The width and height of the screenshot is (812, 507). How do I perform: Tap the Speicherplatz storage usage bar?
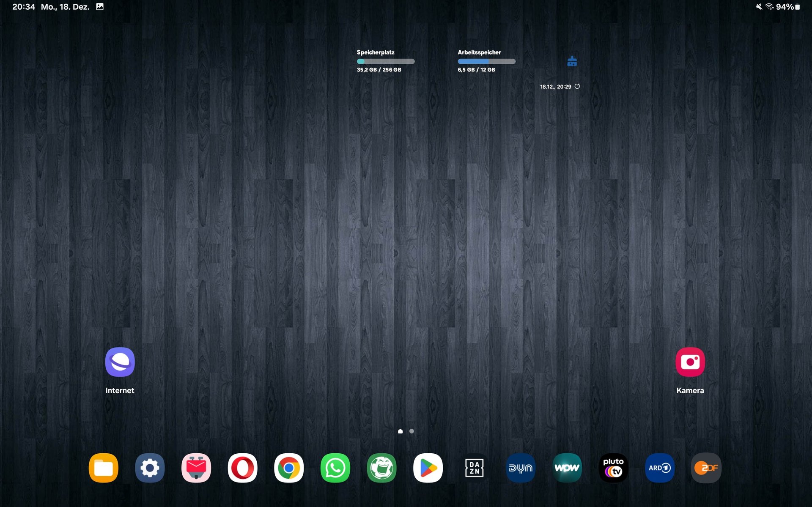tap(385, 61)
